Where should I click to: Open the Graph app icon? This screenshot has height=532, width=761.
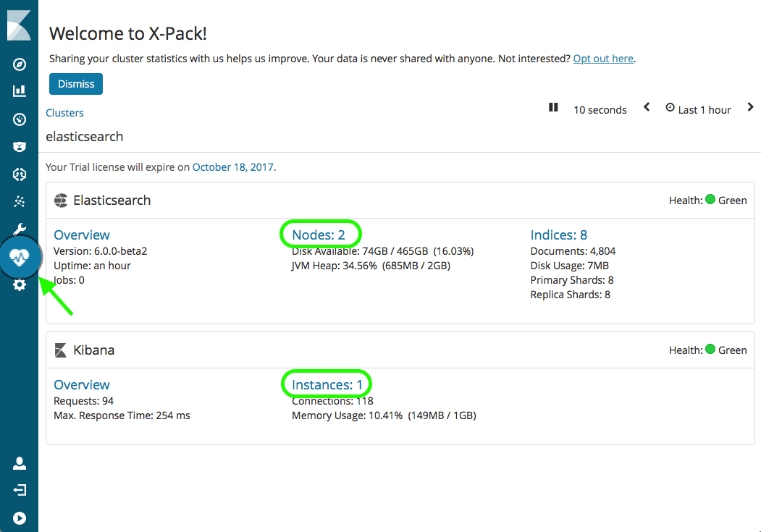pyautogui.click(x=20, y=174)
